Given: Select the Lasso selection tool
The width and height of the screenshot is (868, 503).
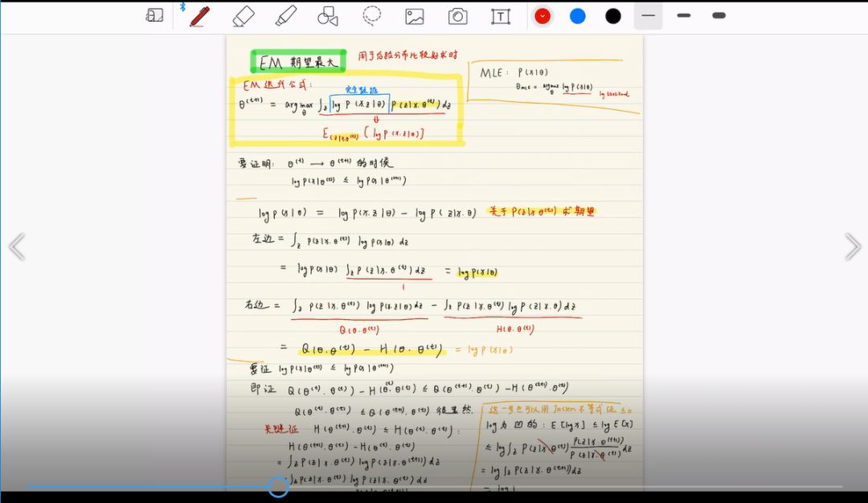Looking at the screenshot, I should (x=371, y=16).
